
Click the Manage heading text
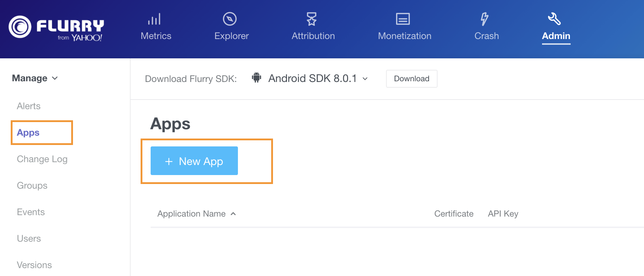(x=30, y=78)
